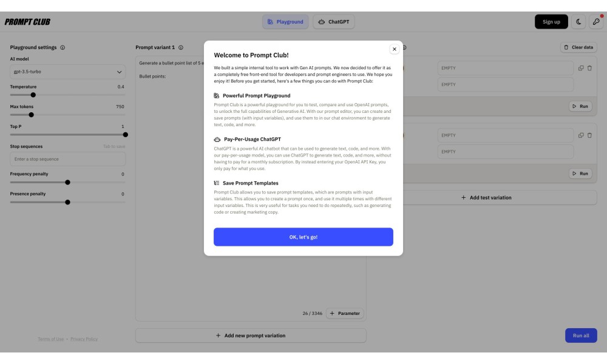Open the Privacy Policy link
The width and height of the screenshot is (607, 364).
pos(84,339)
